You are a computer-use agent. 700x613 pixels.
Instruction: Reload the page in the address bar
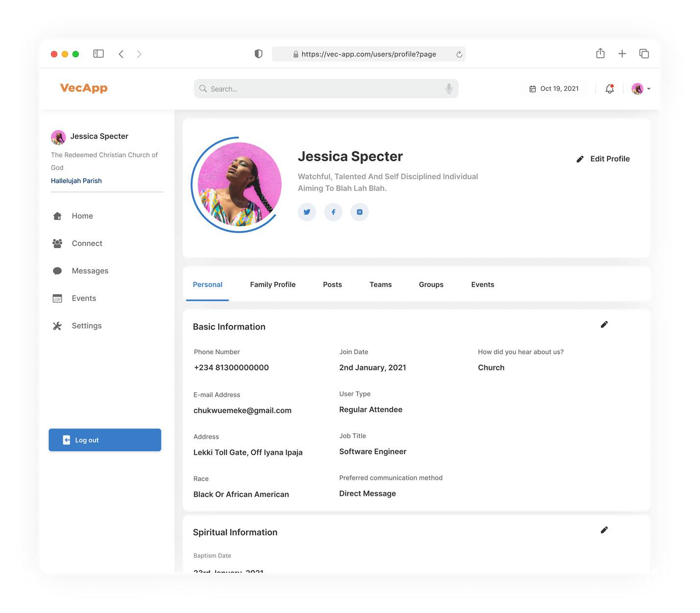point(459,54)
